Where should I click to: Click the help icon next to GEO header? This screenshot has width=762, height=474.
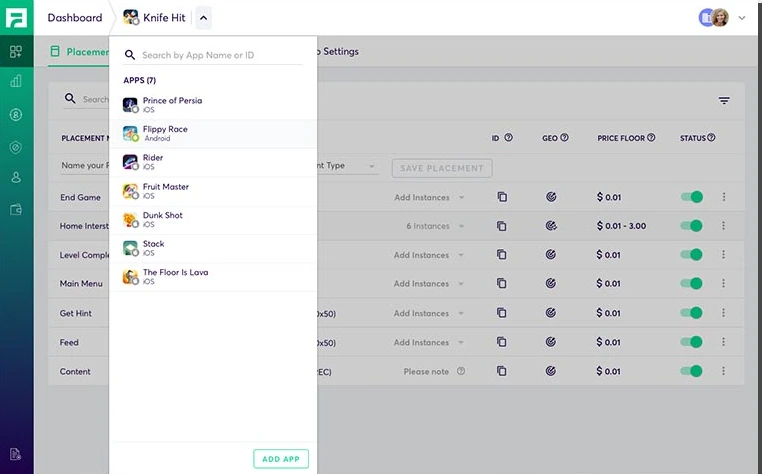coord(564,138)
